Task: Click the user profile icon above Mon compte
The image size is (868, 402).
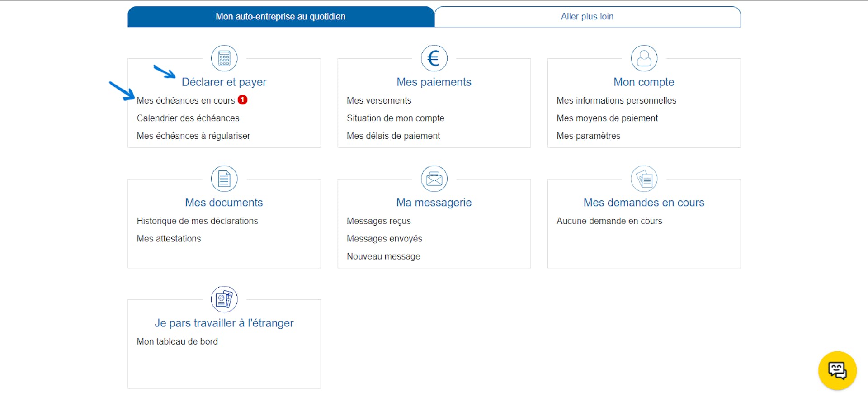Action: [x=644, y=58]
